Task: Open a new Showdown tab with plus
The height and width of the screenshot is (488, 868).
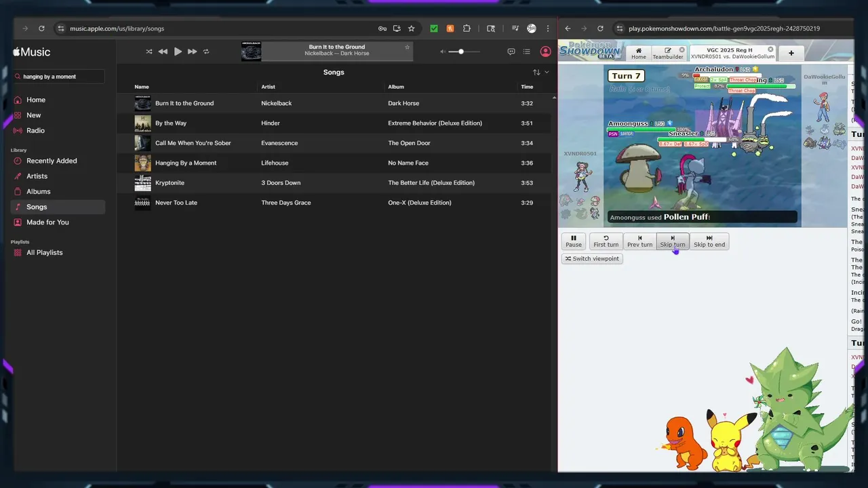Action: tap(791, 53)
